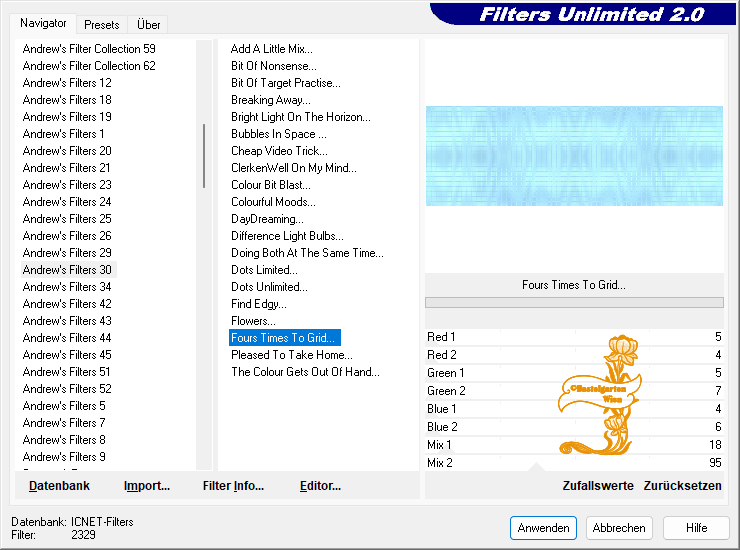Click the blue filter preview image
Image resolution: width=740 pixels, height=550 pixels.
pyautogui.click(x=574, y=156)
